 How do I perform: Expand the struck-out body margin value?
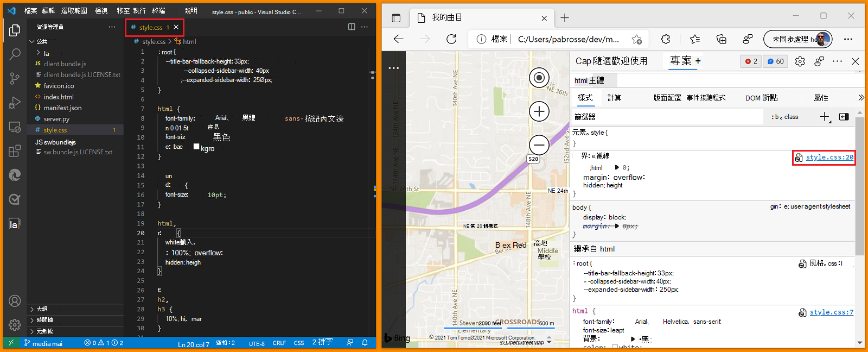point(617,226)
